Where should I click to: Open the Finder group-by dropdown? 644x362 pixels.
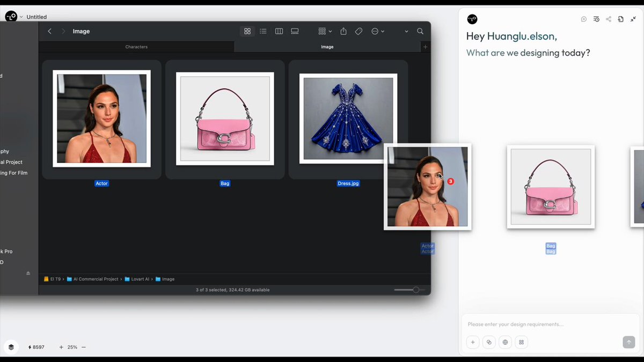coord(325,31)
